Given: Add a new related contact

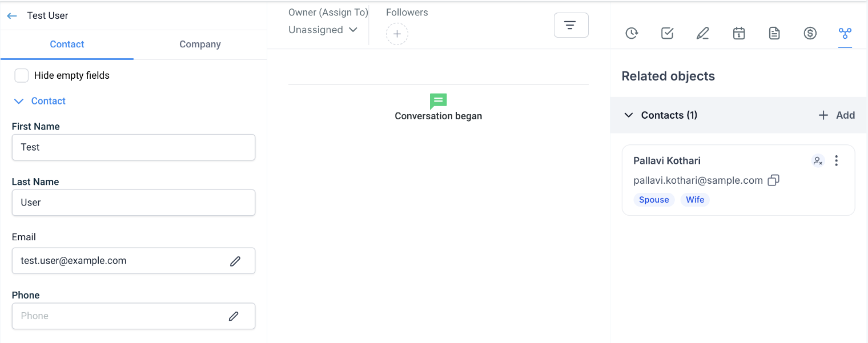Looking at the screenshot, I should tap(837, 115).
